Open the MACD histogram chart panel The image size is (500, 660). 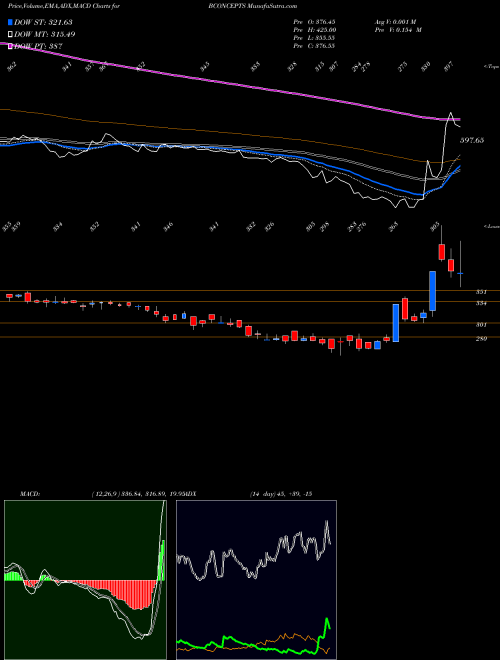point(85,580)
